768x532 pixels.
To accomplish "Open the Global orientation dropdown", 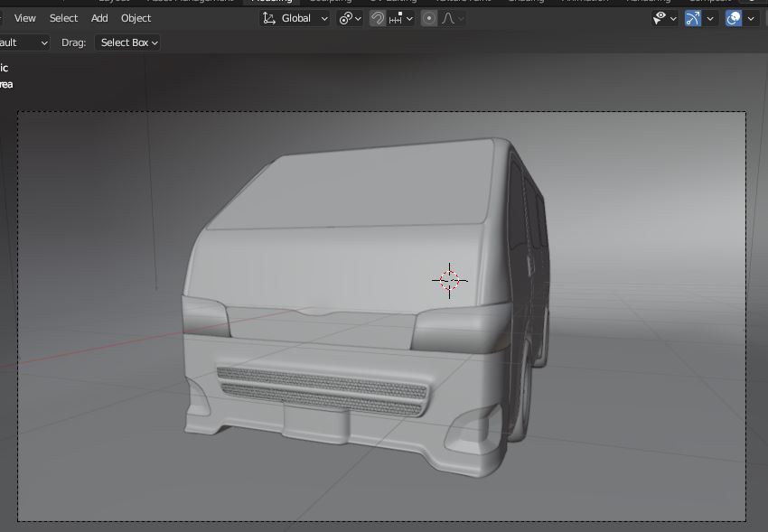I will [298, 18].
